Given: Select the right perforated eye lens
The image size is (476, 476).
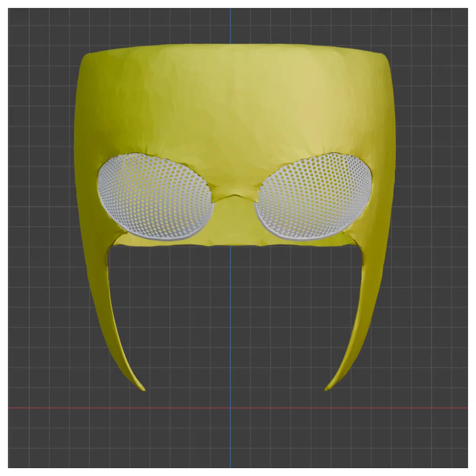Looking at the screenshot, I should pos(315,197).
